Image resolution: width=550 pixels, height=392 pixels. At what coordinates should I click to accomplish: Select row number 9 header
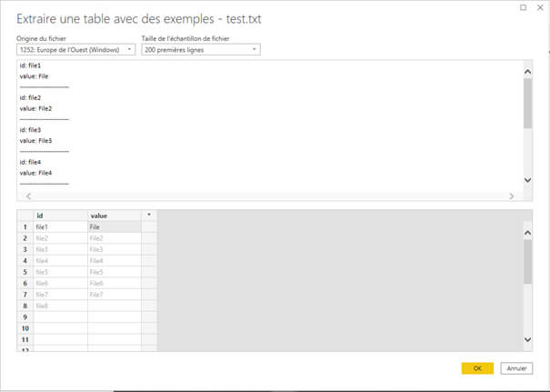click(x=25, y=317)
